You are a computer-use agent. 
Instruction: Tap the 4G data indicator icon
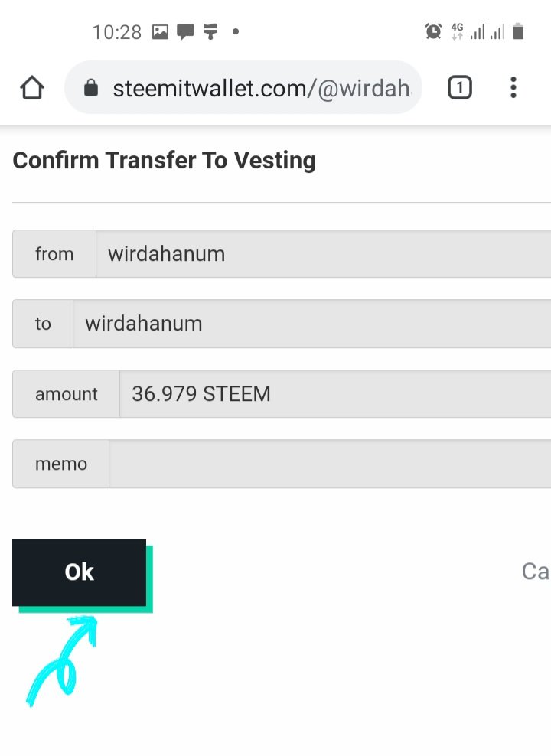457,32
